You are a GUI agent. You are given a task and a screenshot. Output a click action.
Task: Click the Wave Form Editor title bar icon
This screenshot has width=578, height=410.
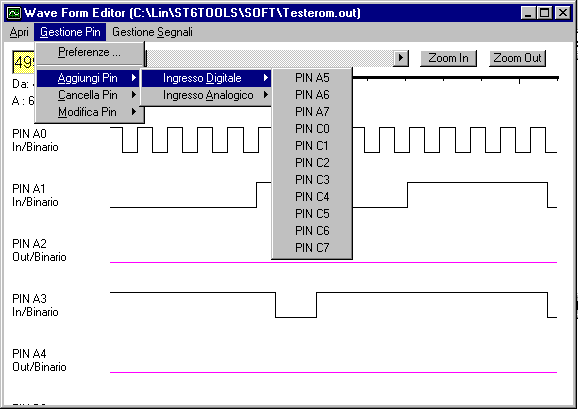point(14,13)
